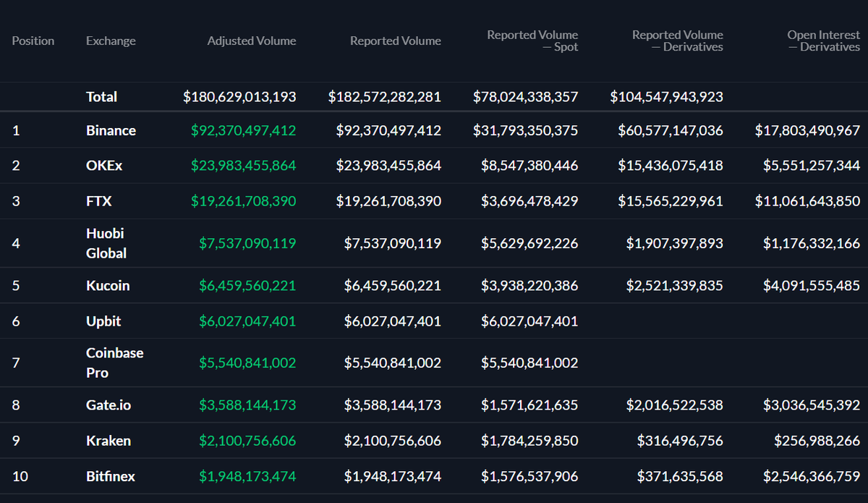868x503 pixels.
Task: Click FTX spot volume $3,696,478,429
Action: [529, 201]
